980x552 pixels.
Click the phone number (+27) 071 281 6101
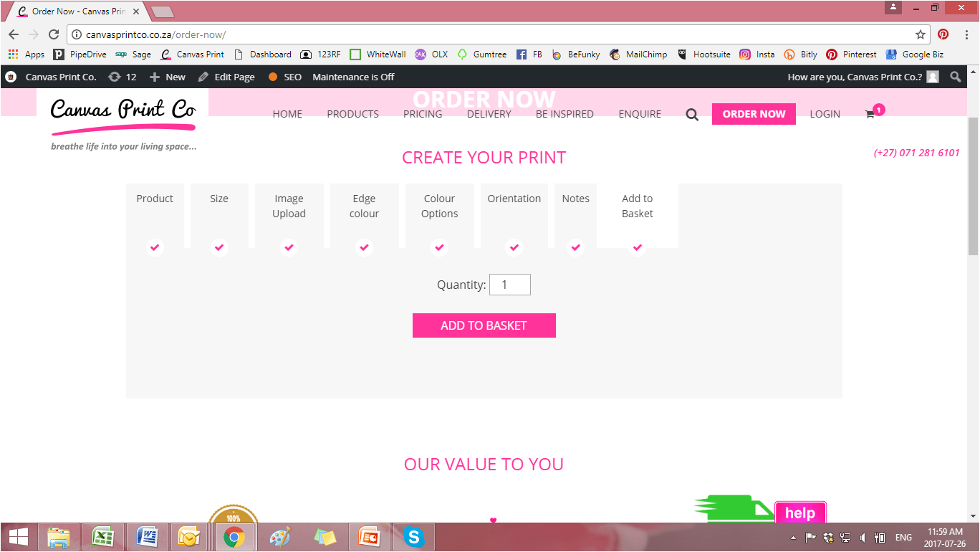coord(916,153)
